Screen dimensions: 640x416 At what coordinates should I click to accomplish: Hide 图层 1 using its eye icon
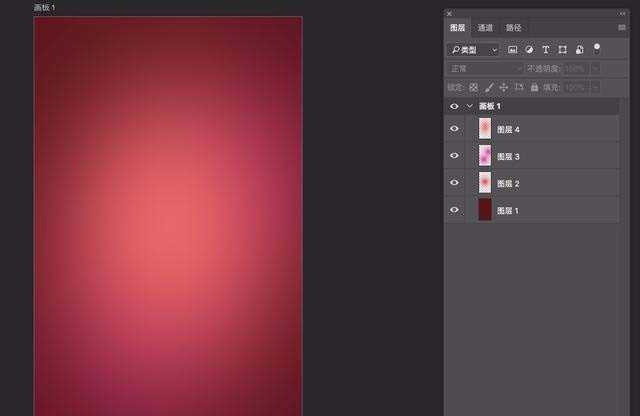[455, 209]
